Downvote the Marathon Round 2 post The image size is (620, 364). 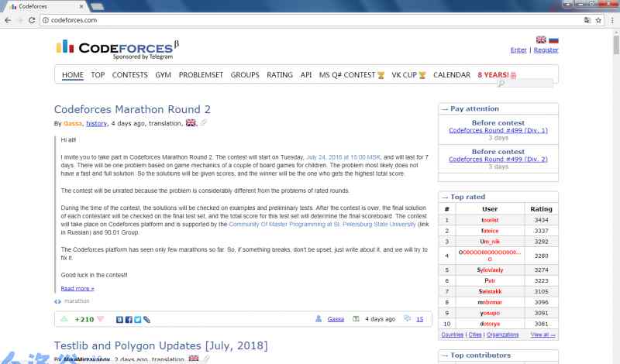[x=100, y=319]
